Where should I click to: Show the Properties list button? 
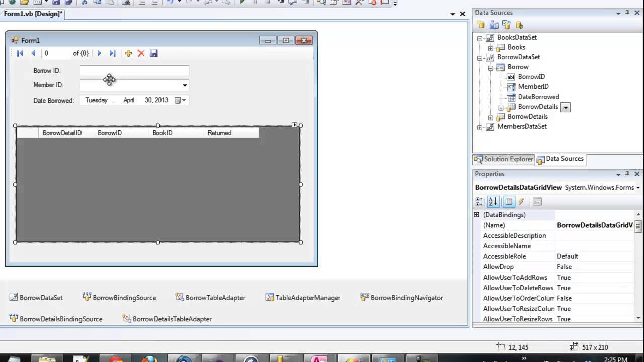tap(509, 202)
